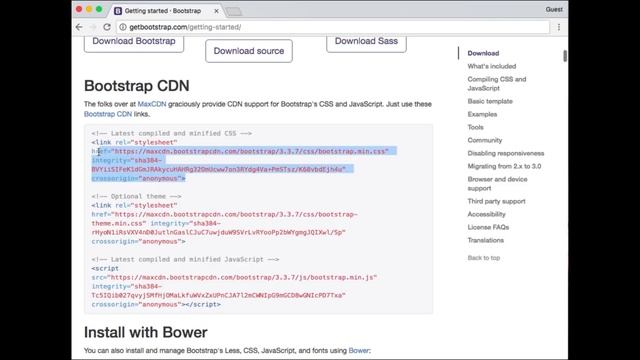The height and width of the screenshot is (360, 640).
Task: Open Community in the sidebar
Action: tap(485, 140)
